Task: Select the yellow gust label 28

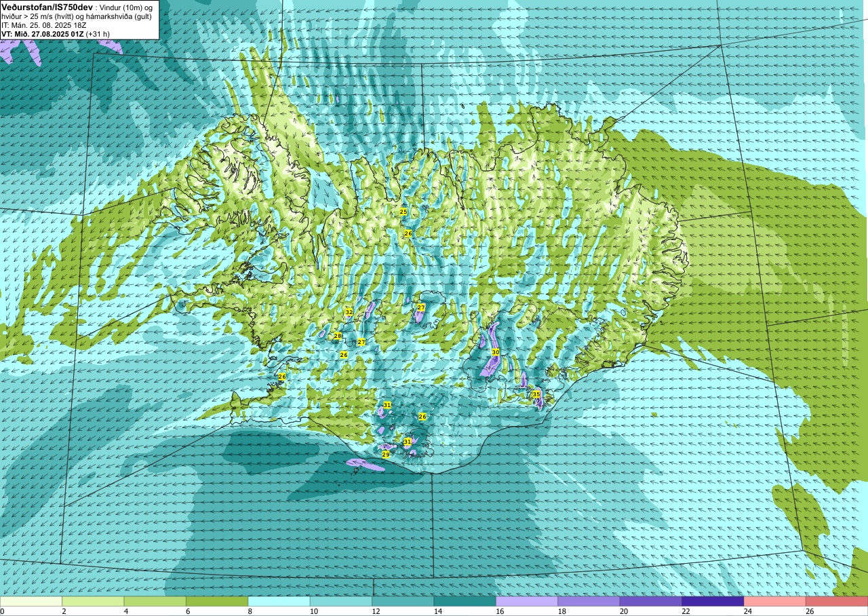Action: tap(338, 336)
